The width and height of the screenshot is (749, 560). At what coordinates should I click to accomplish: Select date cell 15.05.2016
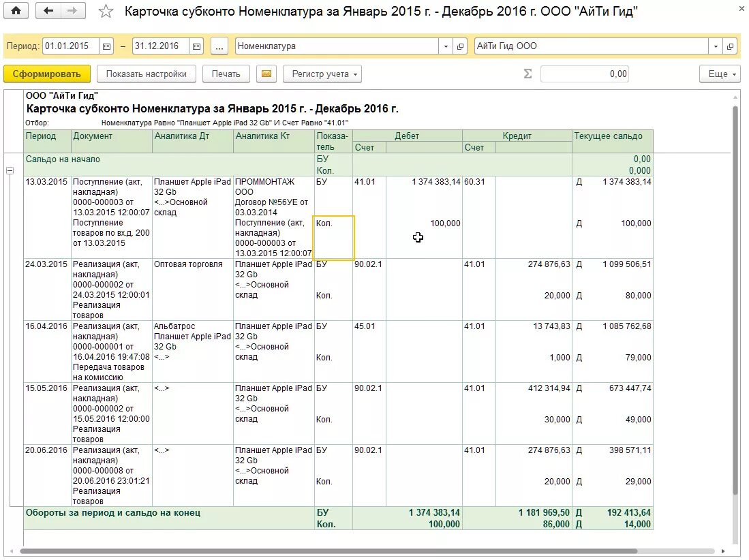click(x=46, y=388)
